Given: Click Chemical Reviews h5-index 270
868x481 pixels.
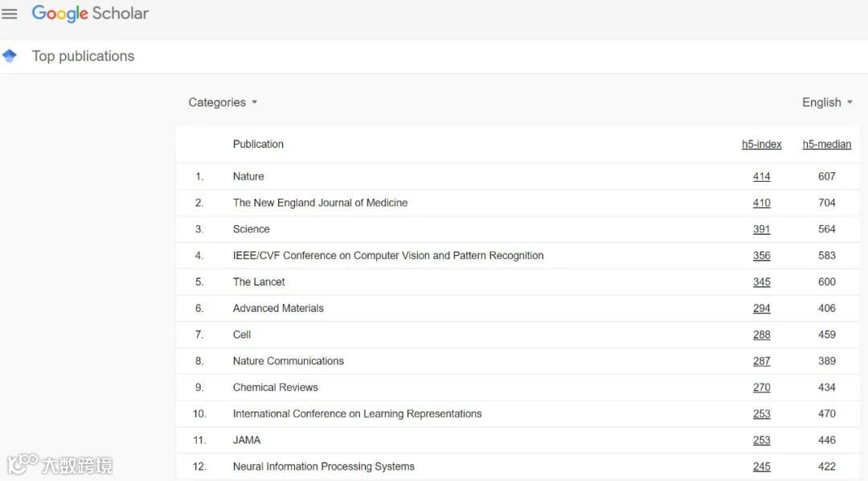Looking at the screenshot, I should click(761, 388).
